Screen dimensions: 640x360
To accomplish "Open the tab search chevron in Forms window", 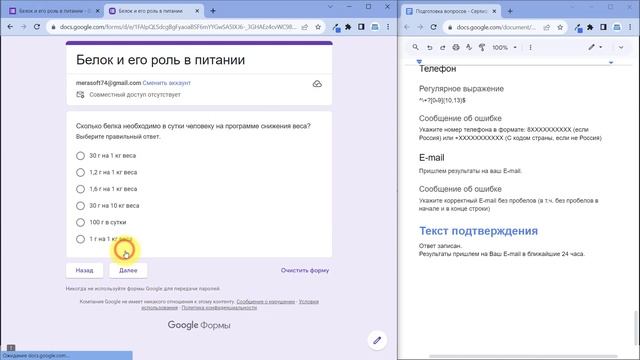I will point(330,7).
